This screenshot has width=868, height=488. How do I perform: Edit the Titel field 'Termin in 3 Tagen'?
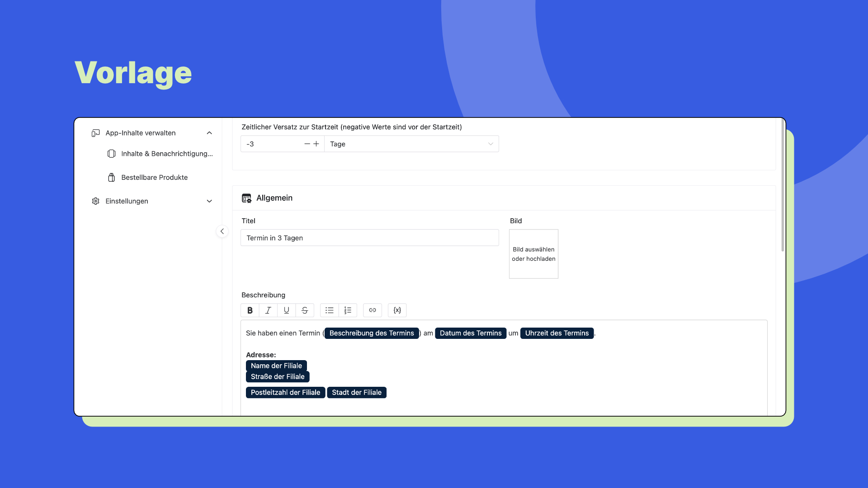pos(370,238)
